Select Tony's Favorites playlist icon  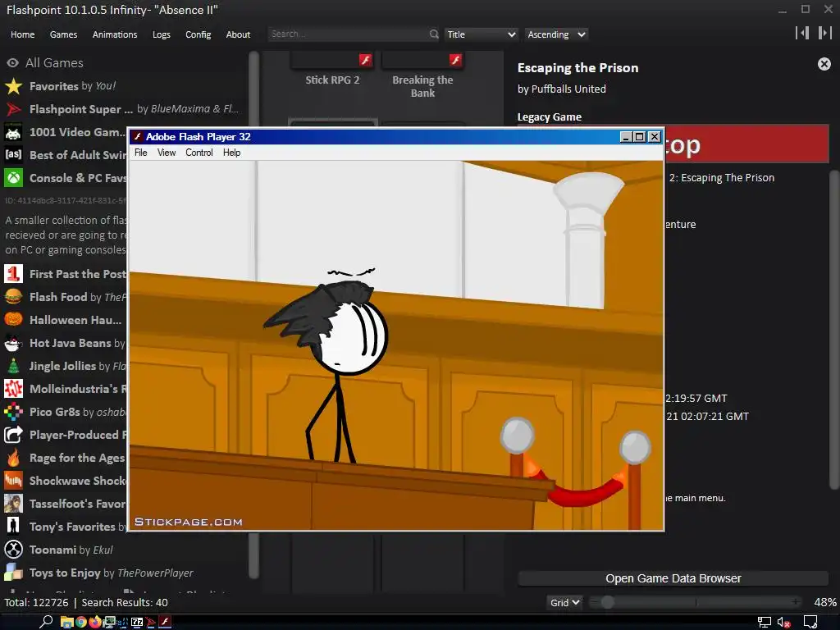click(x=13, y=527)
